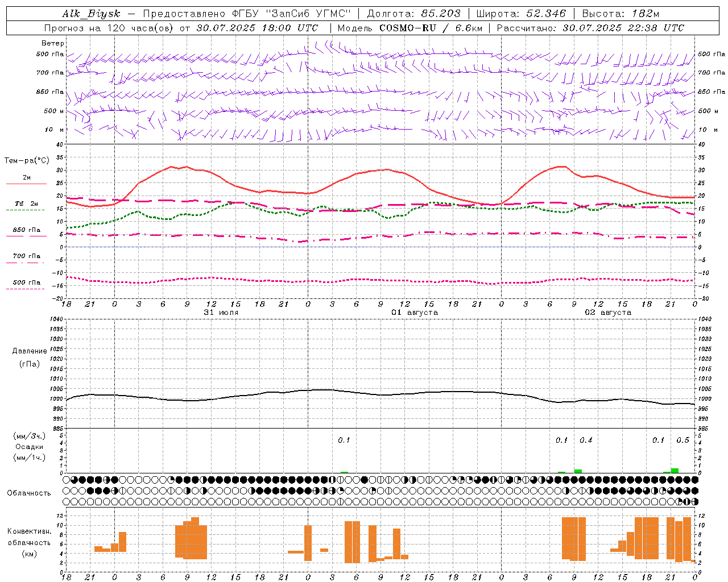This screenshot has width=728, height=582.
Task: Click the "31 июля" date label
Action: (221, 313)
